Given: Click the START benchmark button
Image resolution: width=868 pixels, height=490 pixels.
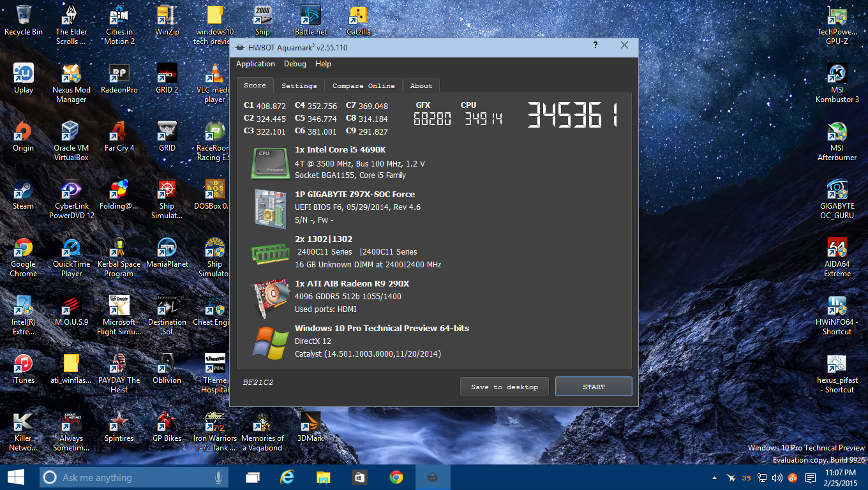Looking at the screenshot, I should point(594,387).
